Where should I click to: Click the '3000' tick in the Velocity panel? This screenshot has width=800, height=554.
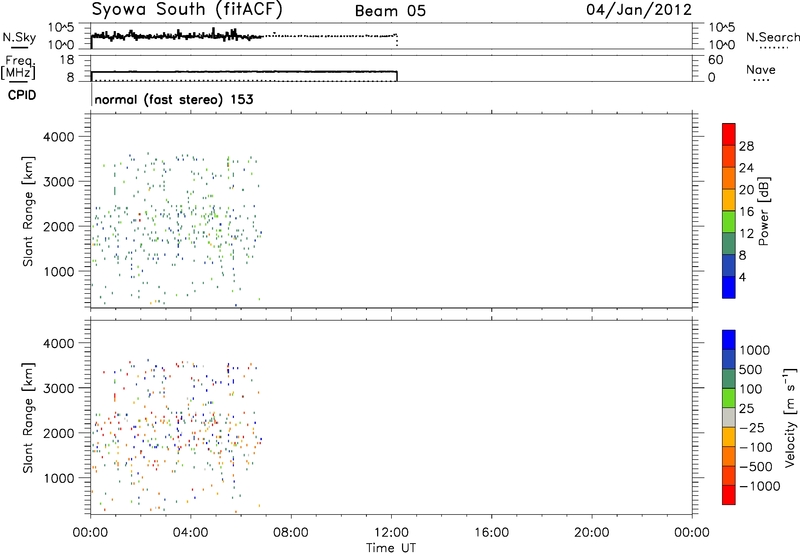pyautogui.click(x=59, y=388)
